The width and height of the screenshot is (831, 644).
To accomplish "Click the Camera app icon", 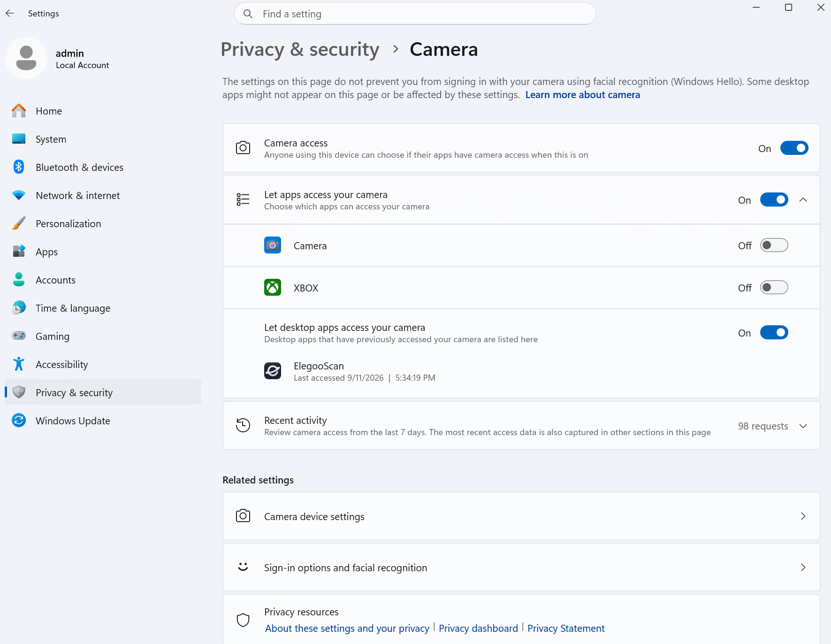I will [x=273, y=245].
